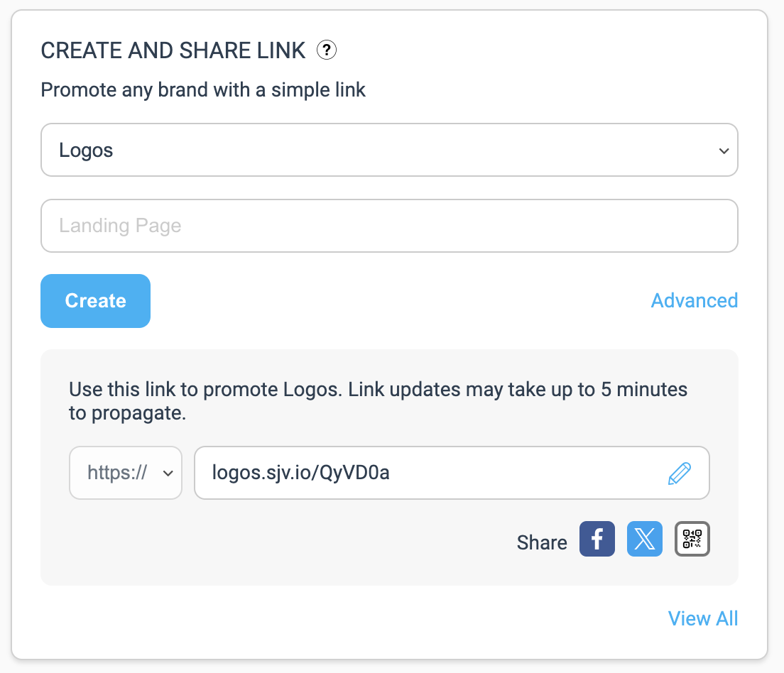
Task: Click the help question mark icon
Action: 327,50
